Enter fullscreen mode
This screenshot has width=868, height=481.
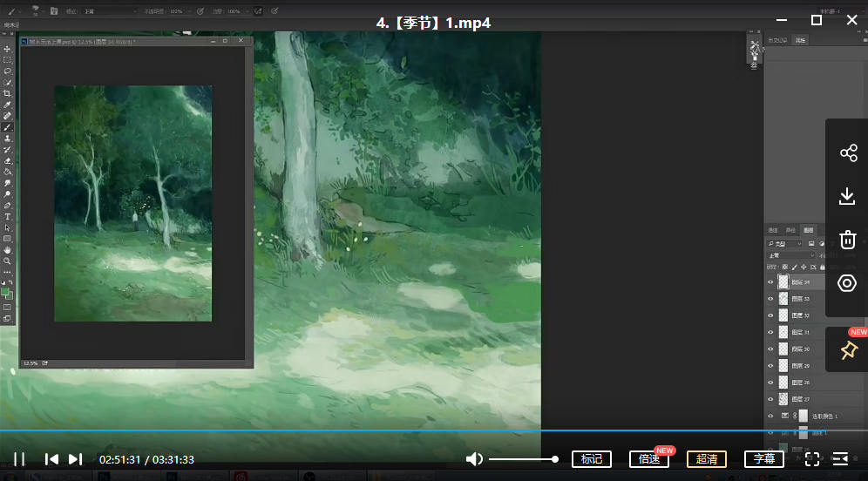[x=812, y=459]
